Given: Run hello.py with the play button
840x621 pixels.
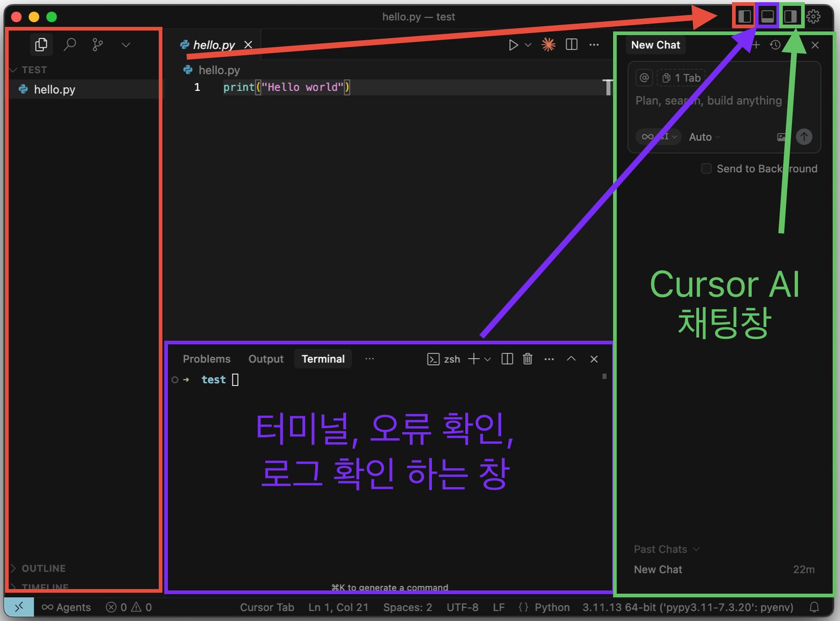Looking at the screenshot, I should (x=513, y=45).
